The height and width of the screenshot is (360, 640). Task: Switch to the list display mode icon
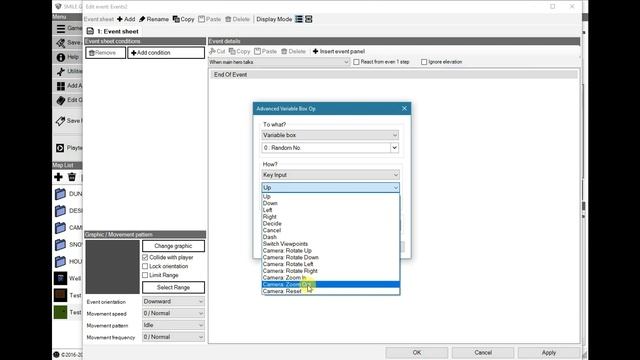(x=299, y=19)
